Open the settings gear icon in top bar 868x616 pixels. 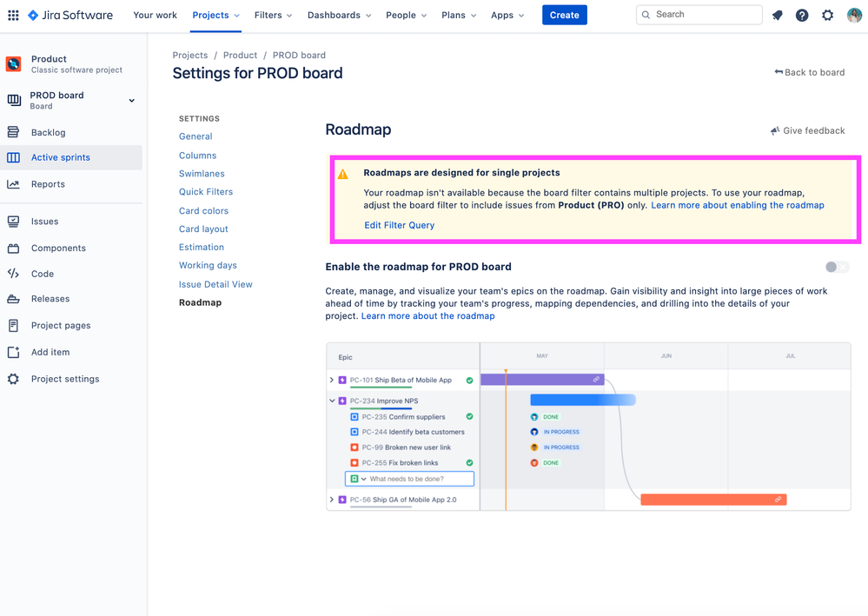[827, 16]
